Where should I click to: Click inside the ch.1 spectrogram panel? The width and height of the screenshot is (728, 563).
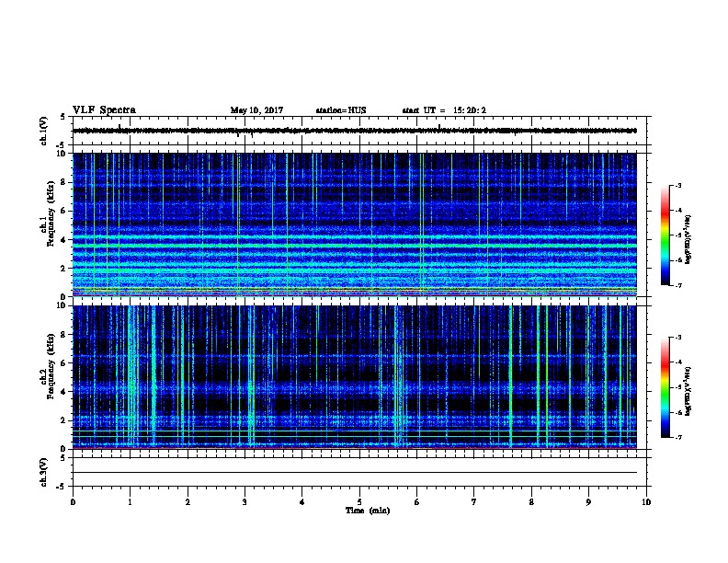point(355,224)
